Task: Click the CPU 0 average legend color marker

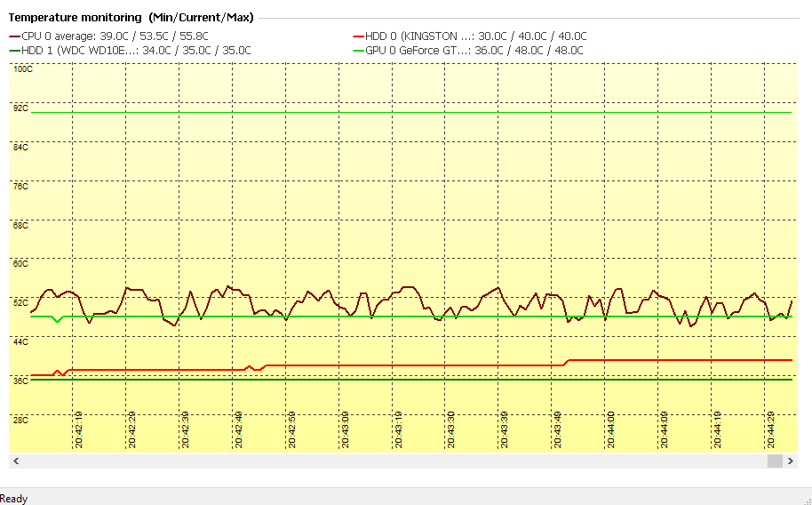Action: click(14, 36)
